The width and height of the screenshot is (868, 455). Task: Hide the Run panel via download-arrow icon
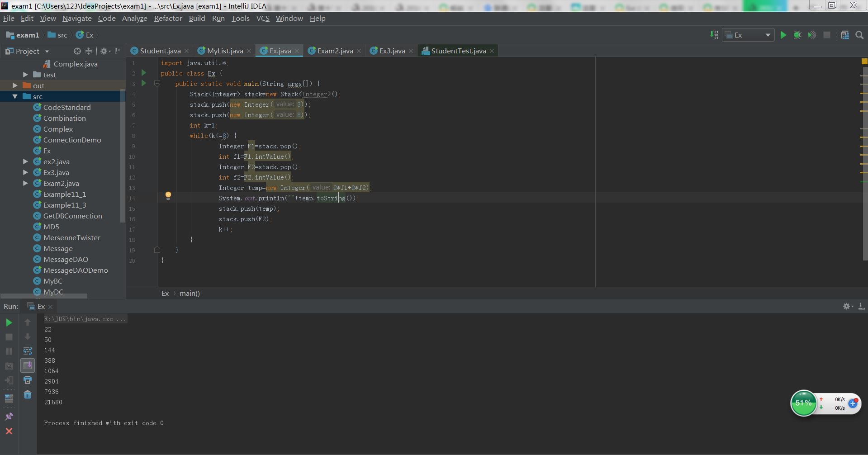pos(861,306)
